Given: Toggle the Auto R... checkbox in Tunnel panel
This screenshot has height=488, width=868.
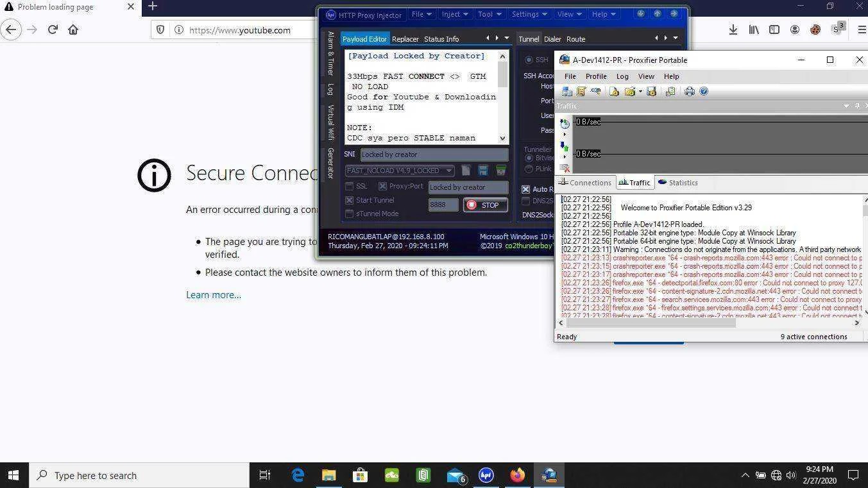Looking at the screenshot, I should [525, 189].
